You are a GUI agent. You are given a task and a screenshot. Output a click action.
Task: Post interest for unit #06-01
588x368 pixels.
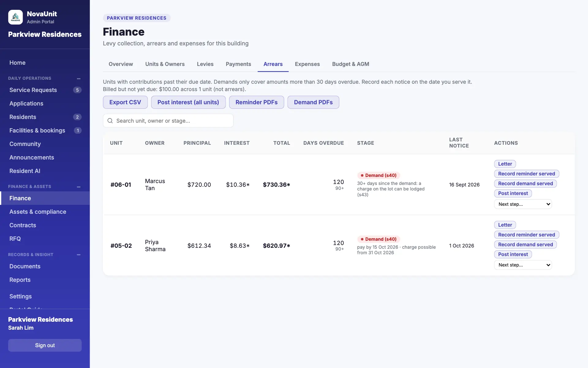point(513,194)
